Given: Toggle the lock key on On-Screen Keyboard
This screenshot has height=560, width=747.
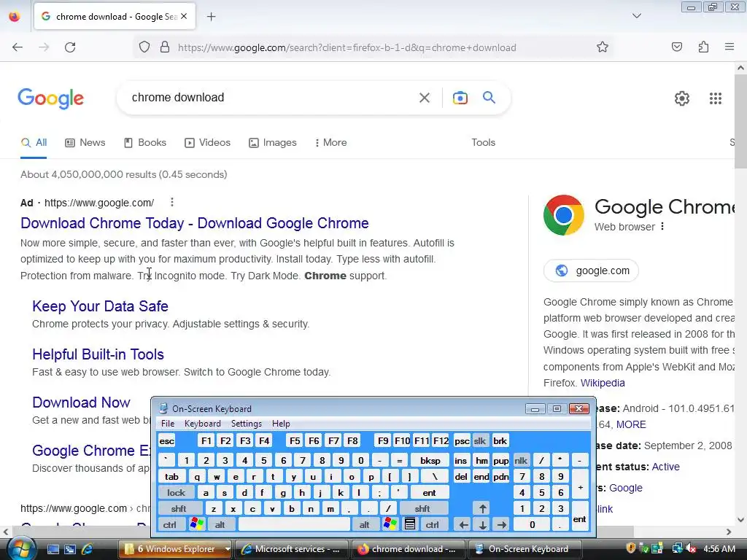Looking at the screenshot, I should [x=176, y=492].
